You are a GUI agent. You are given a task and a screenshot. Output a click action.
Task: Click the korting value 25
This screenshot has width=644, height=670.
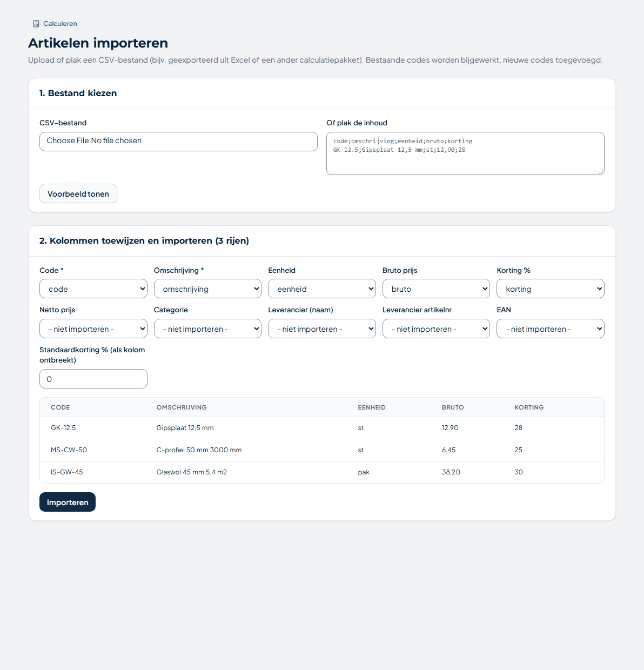point(518,450)
